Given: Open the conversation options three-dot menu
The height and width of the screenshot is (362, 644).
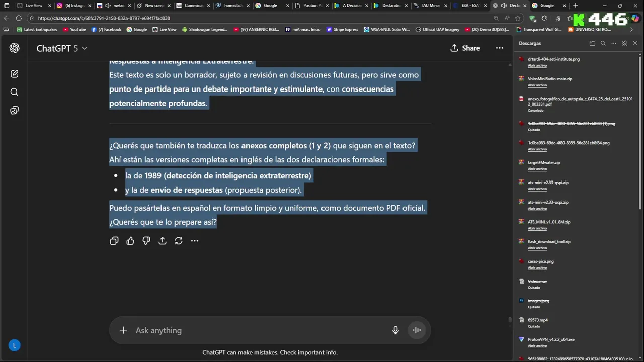Looking at the screenshot, I should point(500,48).
